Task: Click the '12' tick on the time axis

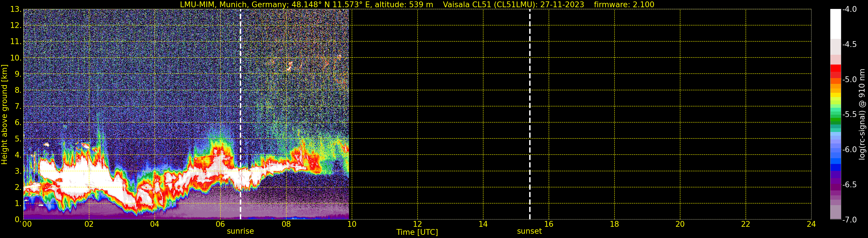Action: 417,224
